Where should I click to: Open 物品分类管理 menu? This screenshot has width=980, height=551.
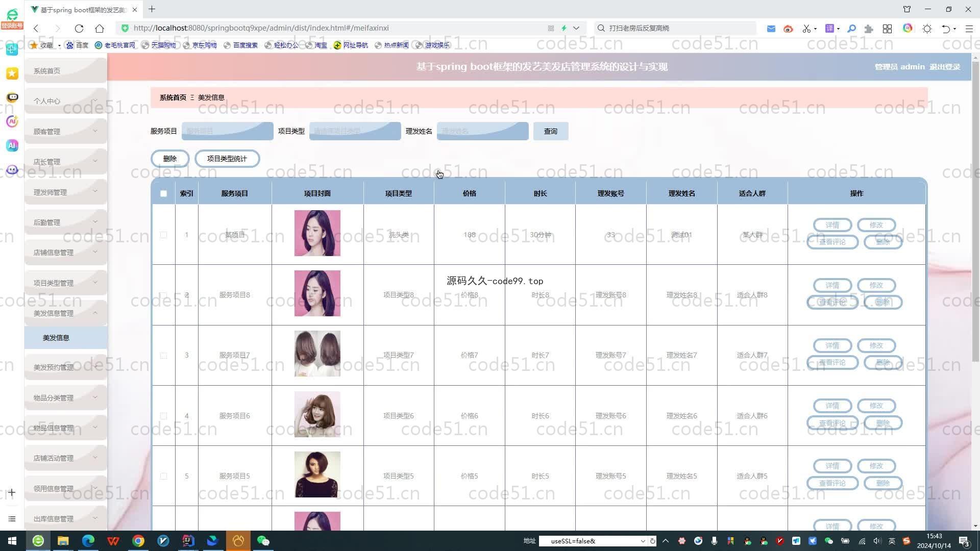[66, 397]
